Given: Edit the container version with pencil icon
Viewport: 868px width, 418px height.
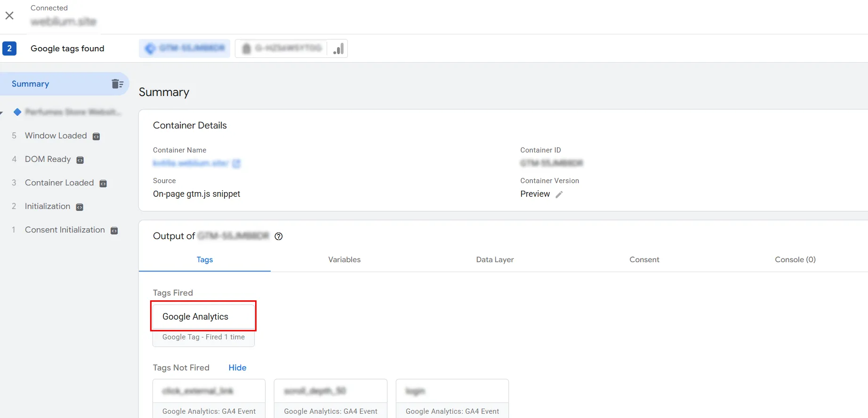Looking at the screenshot, I should click(x=559, y=194).
